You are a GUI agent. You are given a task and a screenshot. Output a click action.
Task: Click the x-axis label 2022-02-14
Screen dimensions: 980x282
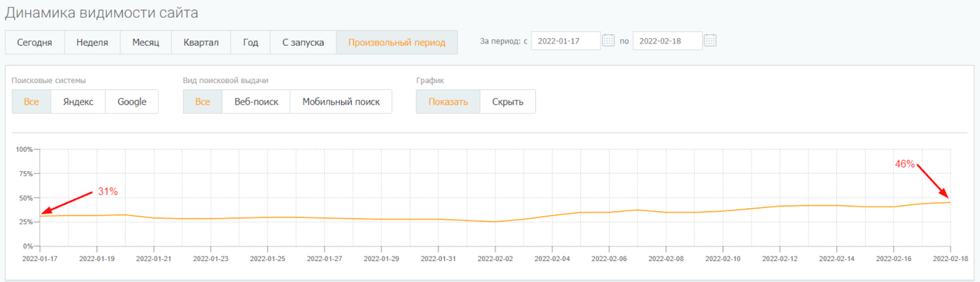[x=837, y=259]
